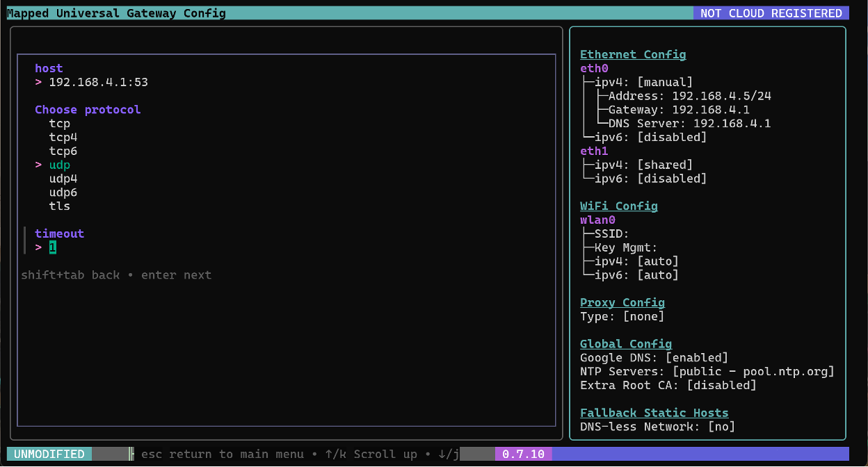Pick tcp6 in the protocol list
Viewport: 868px width, 467px height.
coord(63,151)
